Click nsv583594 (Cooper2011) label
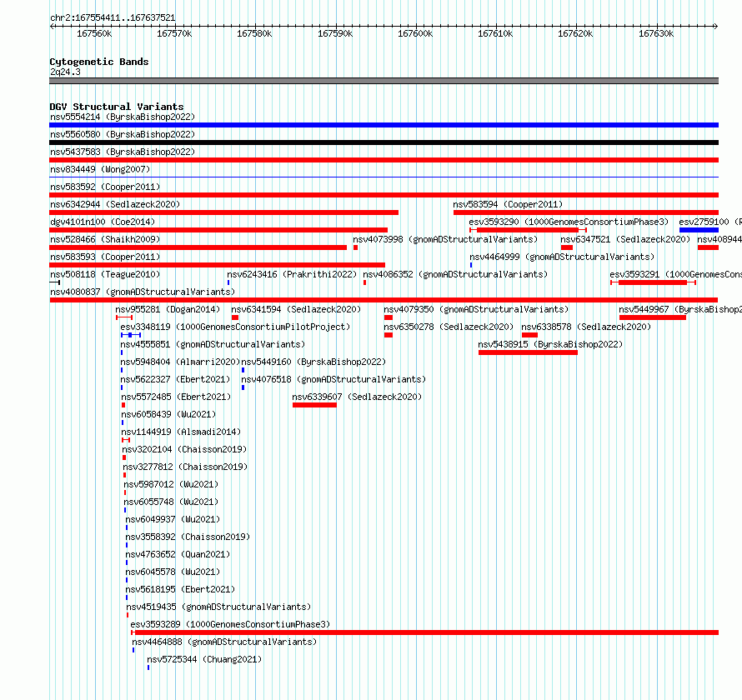The image size is (742, 700). 508,204
